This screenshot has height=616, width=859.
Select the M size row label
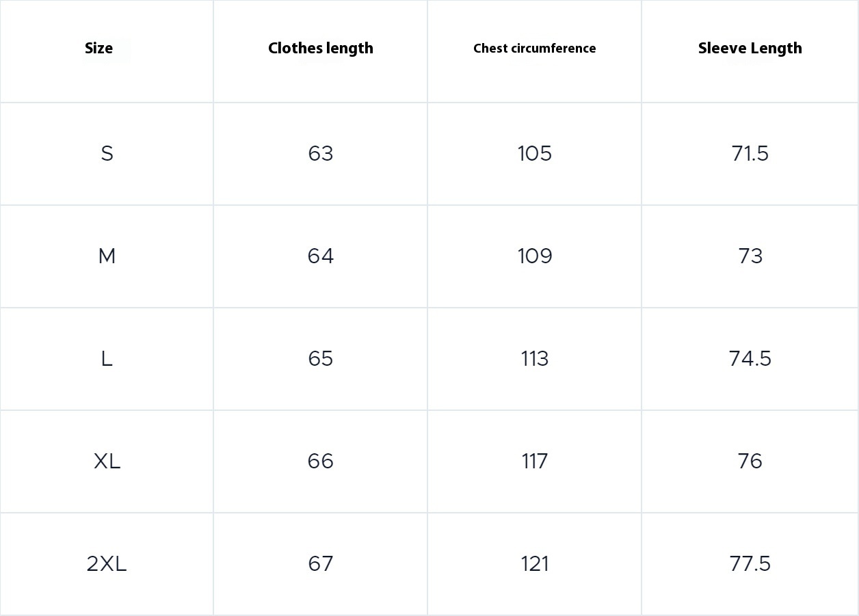tap(107, 256)
